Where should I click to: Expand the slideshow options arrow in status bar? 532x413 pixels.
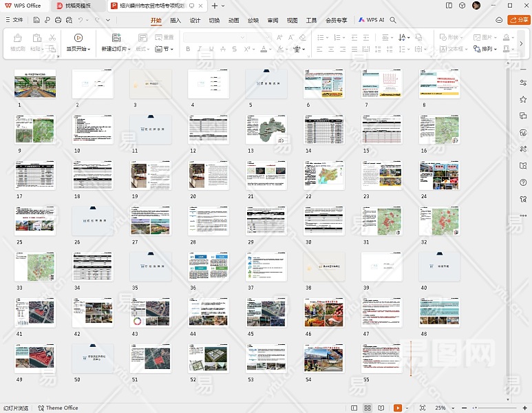click(x=408, y=408)
